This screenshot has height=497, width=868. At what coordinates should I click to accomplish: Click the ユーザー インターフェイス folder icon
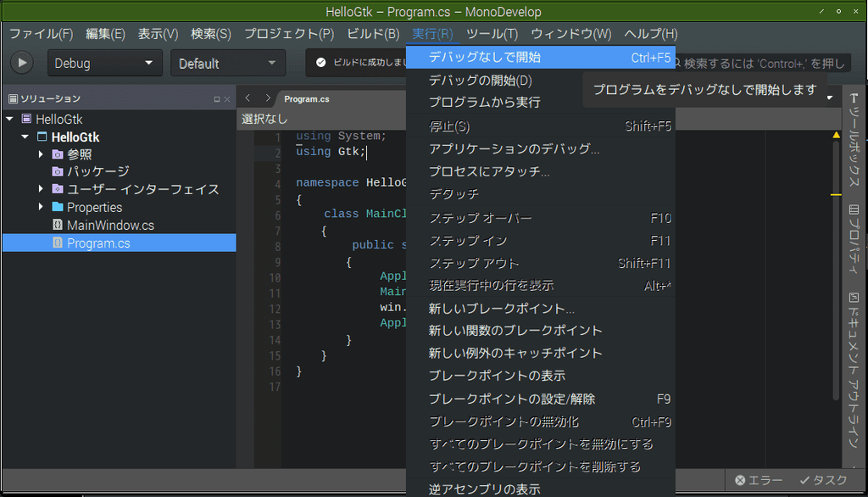coord(58,189)
